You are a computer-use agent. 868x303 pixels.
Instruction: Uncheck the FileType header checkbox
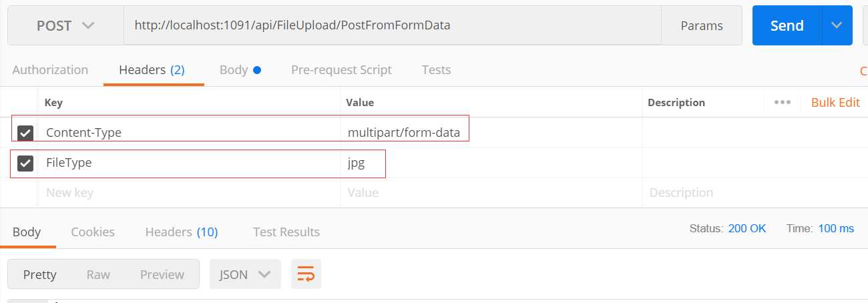[25, 163]
